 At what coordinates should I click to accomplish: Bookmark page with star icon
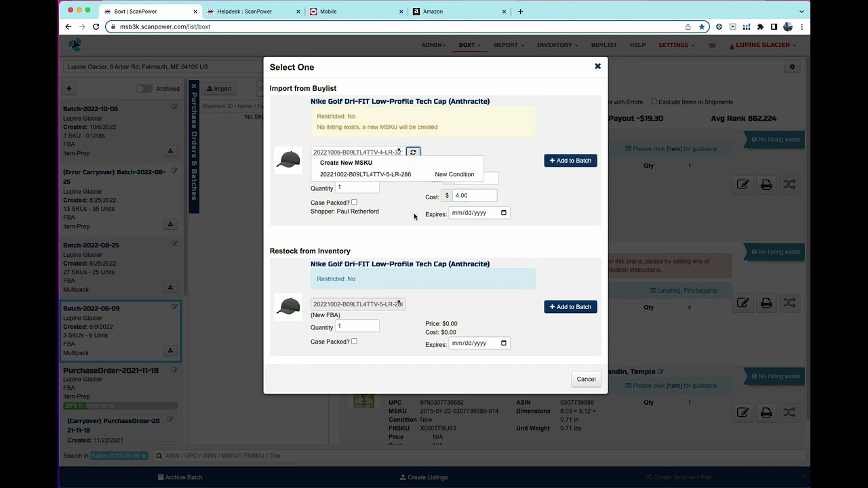click(702, 26)
